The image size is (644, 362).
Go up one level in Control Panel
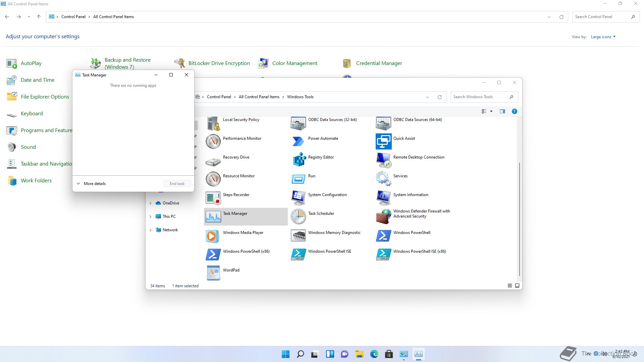point(39,17)
